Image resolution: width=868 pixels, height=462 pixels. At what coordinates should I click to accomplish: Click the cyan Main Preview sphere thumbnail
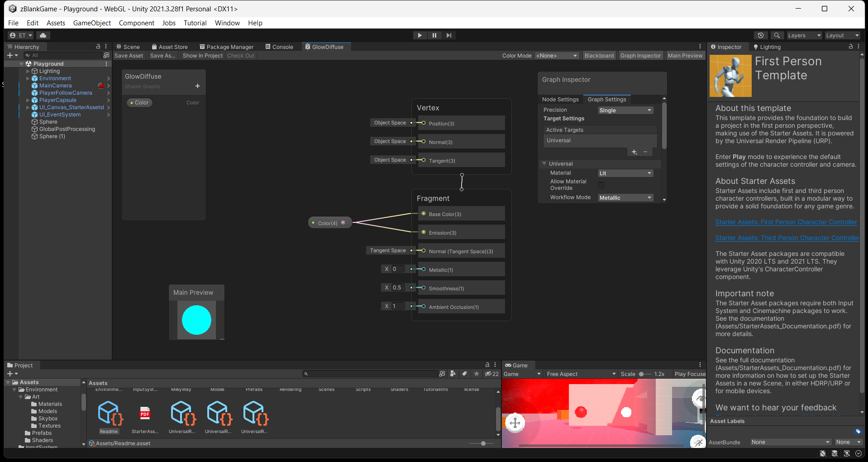196,320
